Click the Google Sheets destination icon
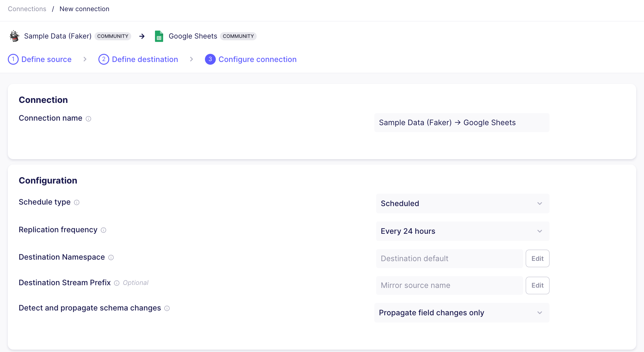 [x=159, y=36]
